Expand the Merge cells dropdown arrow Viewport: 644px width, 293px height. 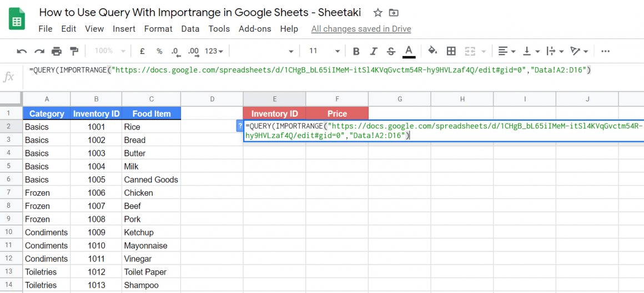[x=484, y=52]
